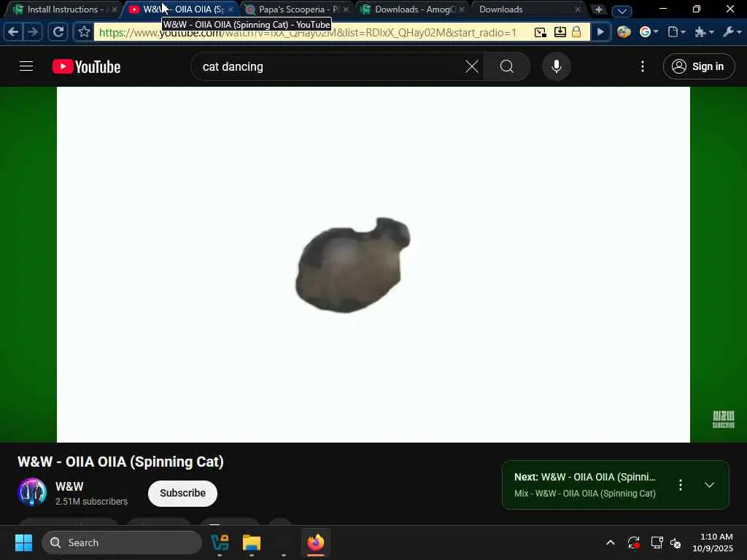
Task: Open the list all tabs chevron
Action: [622, 10]
